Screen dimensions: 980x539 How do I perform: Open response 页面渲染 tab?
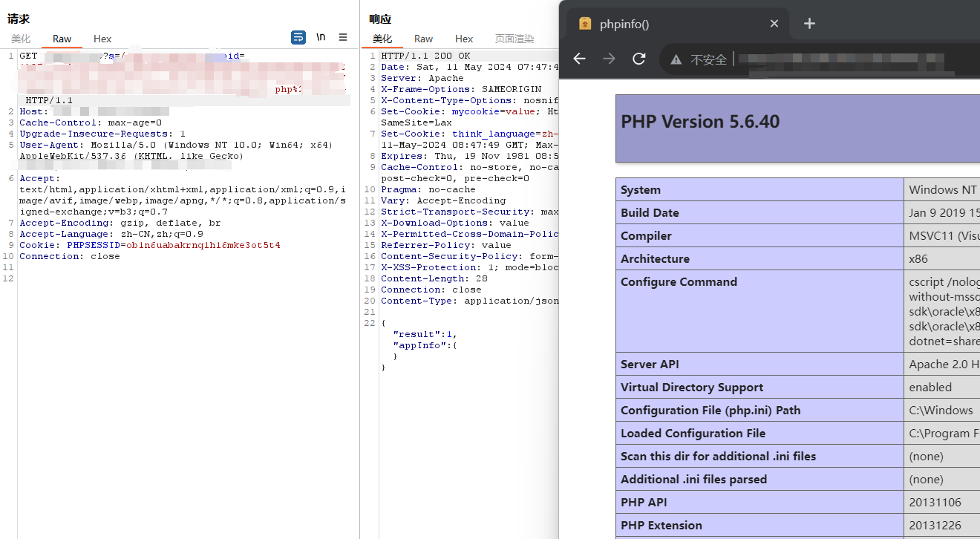tap(514, 39)
